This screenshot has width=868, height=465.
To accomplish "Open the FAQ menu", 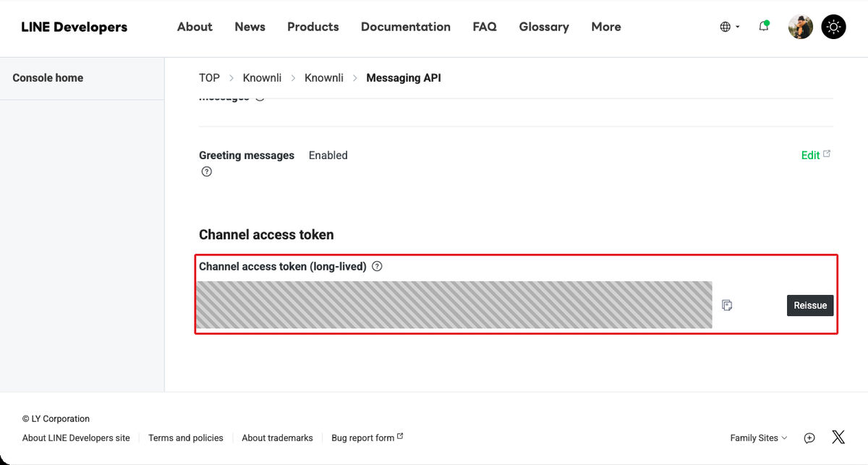I will tap(485, 27).
